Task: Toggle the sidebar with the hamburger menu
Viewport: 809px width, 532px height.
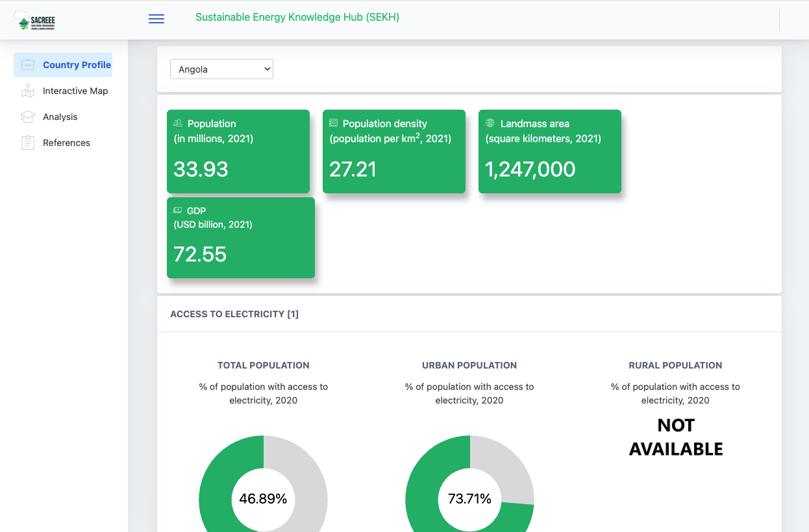Action: tap(156, 19)
